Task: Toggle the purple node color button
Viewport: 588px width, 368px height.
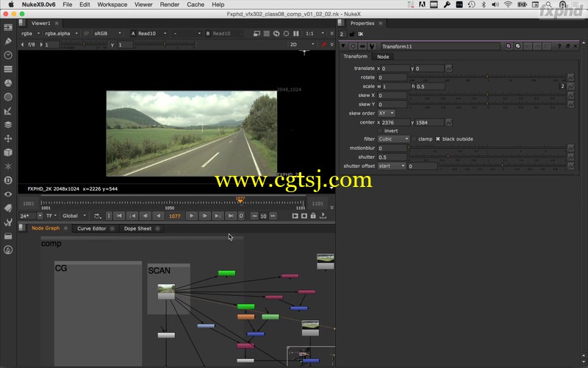Action: click(508, 46)
